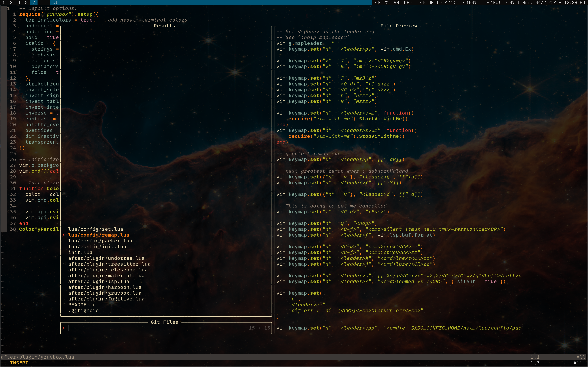Click the st window title in bar
This screenshot has height=367, width=588.
click(55, 2)
